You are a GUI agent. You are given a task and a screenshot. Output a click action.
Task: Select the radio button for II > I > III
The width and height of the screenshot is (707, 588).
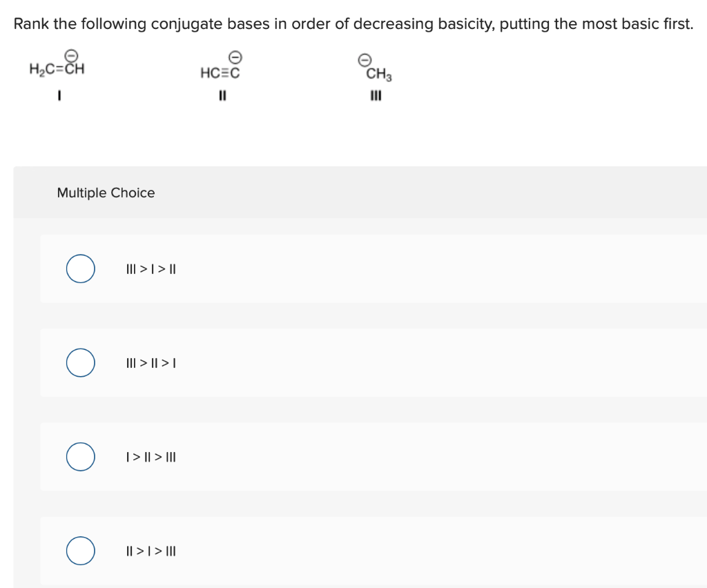click(80, 551)
